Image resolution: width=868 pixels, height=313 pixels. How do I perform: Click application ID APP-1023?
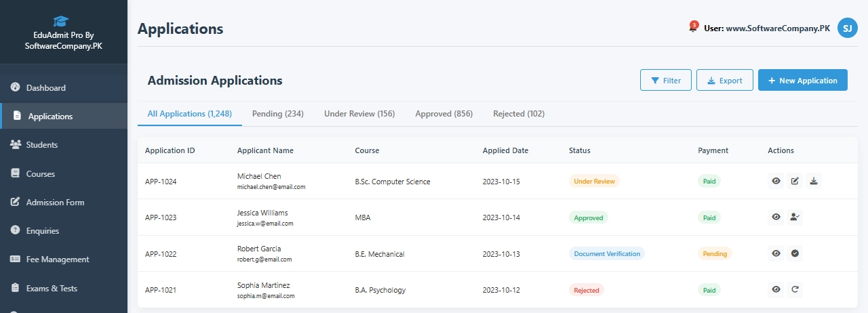161,217
